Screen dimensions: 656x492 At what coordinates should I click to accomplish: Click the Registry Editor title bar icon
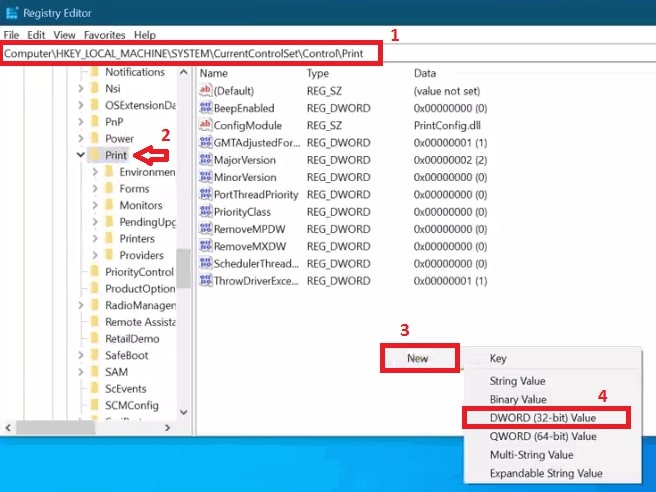12,13
